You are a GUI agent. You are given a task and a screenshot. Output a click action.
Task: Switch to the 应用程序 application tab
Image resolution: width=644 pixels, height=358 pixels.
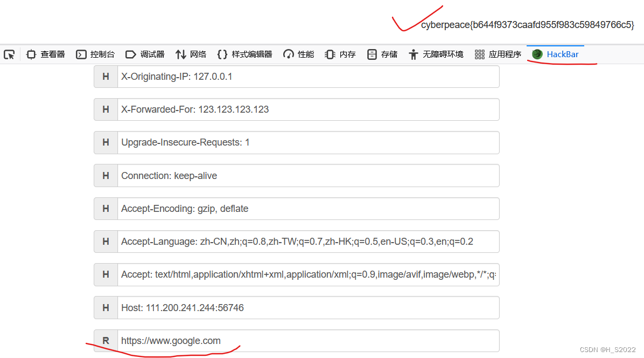click(498, 54)
